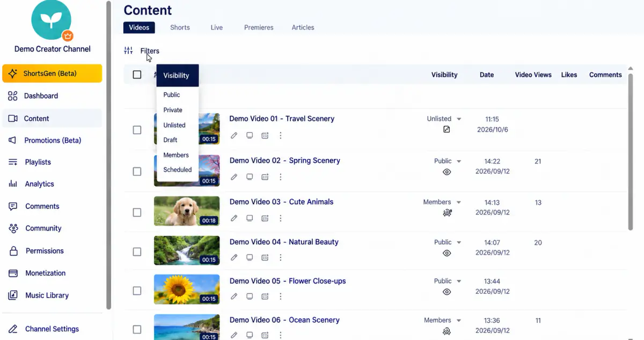The width and height of the screenshot is (644, 340).
Task: Open Public visibility dropdown for Demo Video 05
Action: [448, 281]
